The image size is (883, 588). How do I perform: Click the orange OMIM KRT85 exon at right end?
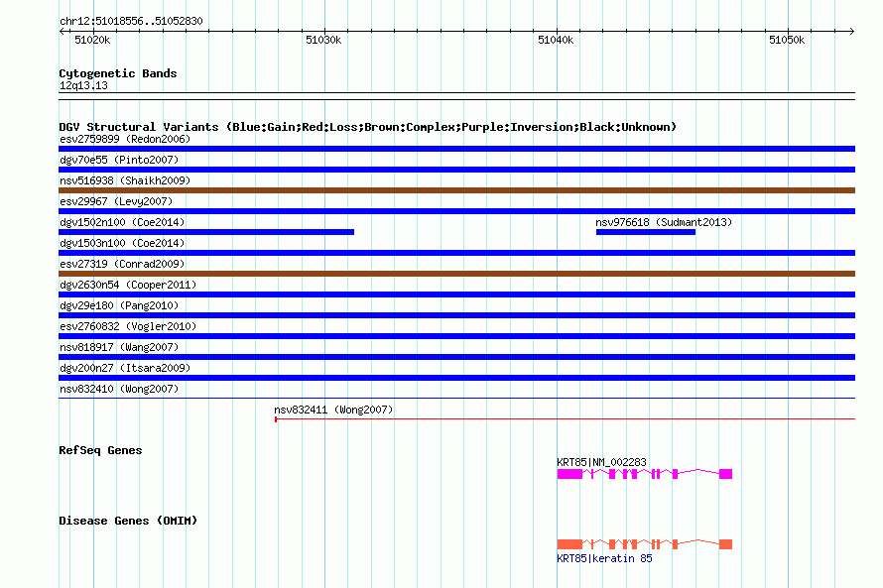[x=726, y=544]
